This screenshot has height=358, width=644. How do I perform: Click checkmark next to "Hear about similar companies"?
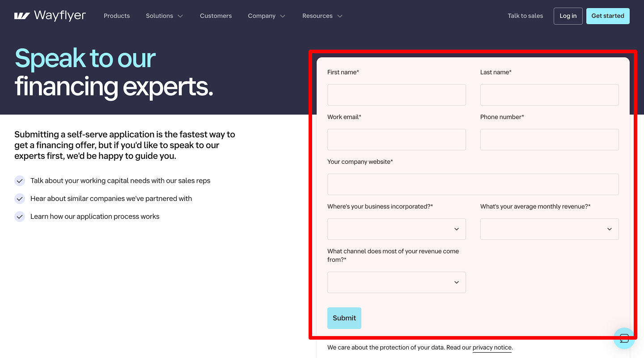click(x=20, y=198)
